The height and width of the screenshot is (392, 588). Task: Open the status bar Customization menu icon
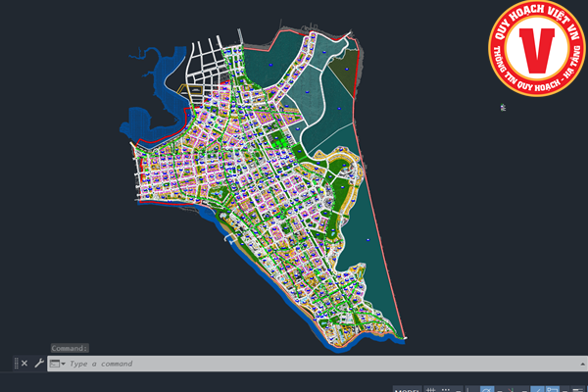[578, 390]
